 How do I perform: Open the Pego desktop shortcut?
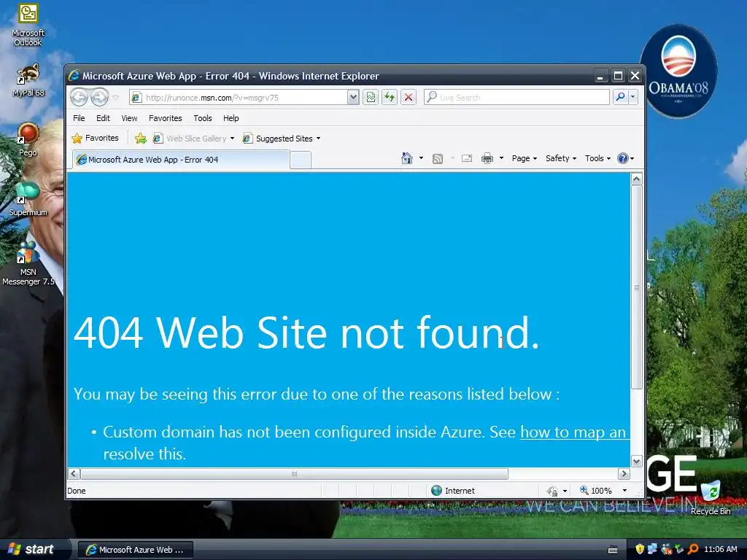coord(28,139)
